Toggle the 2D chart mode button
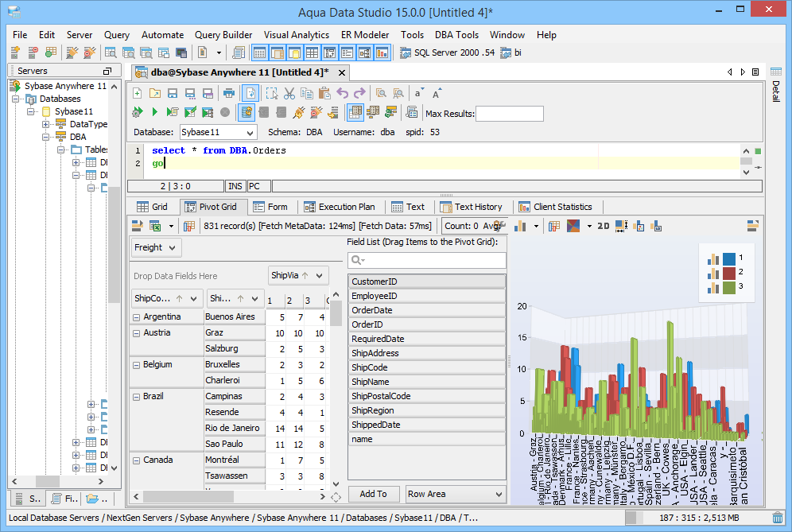The width and height of the screenshot is (792, 532). coord(604,227)
